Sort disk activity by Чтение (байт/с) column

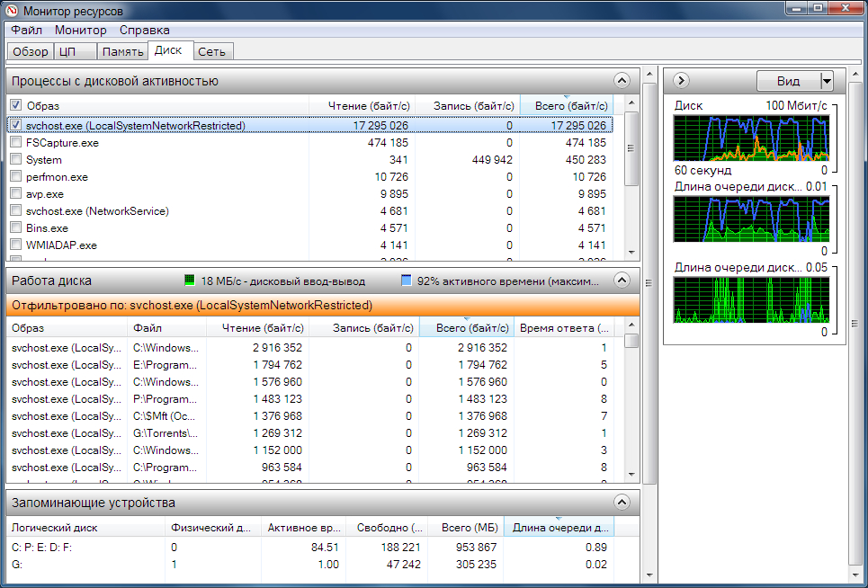pyautogui.click(x=257, y=328)
